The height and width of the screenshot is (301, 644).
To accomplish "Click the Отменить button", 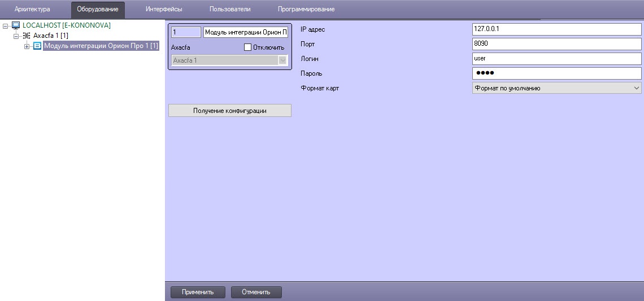I will [x=256, y=292].
